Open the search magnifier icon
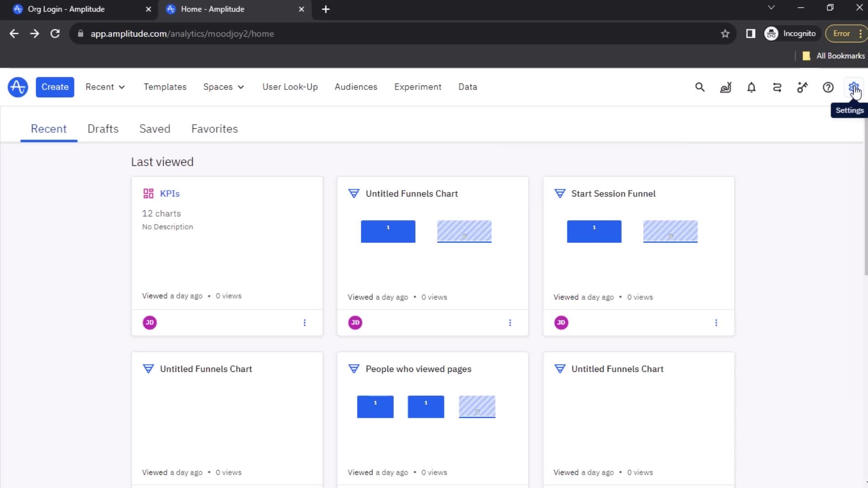Screen dimensions: 868x488 click(700, 87)
